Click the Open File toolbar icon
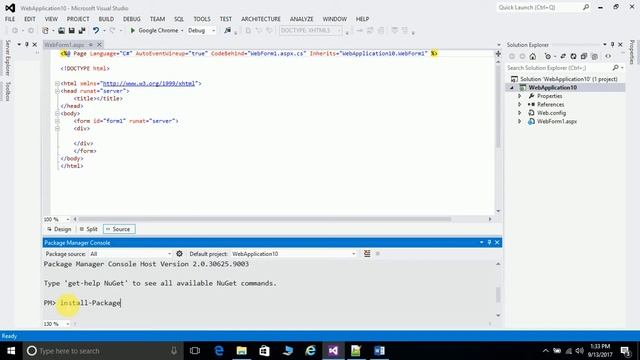The image size is (640, 360). [x=61, y=31]
